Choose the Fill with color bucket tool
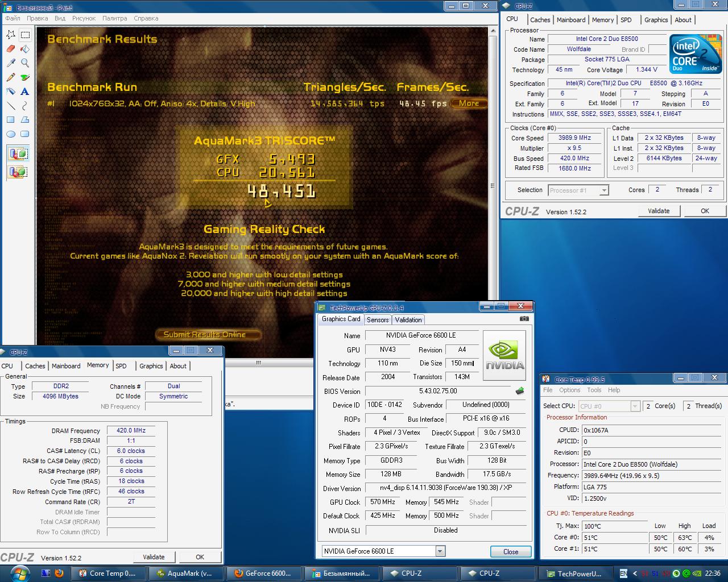 (x=25, y=49)
